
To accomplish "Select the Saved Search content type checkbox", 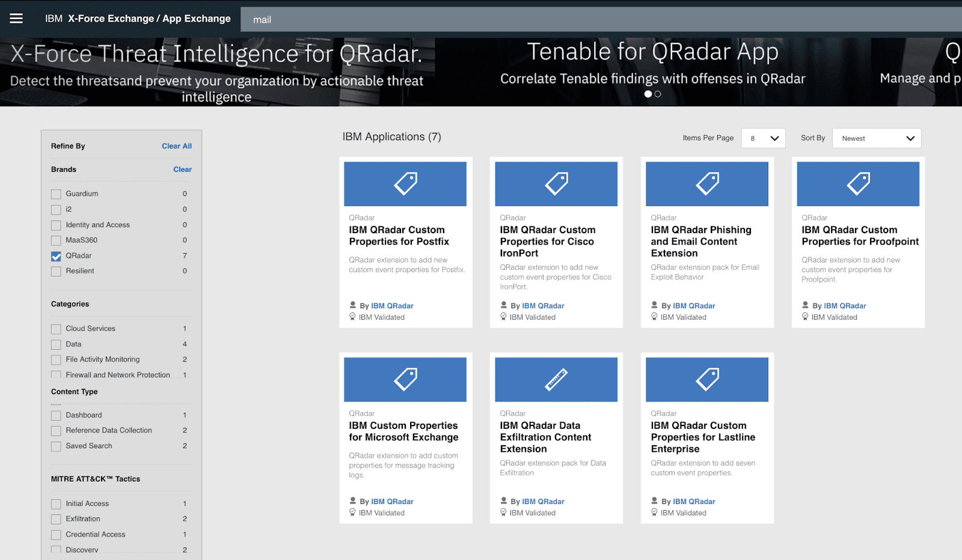I will pyautogui.click(x=56, y=446).
